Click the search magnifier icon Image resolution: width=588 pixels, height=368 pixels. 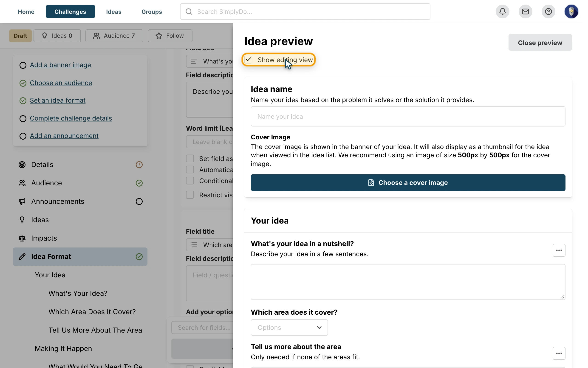(189, 11)
